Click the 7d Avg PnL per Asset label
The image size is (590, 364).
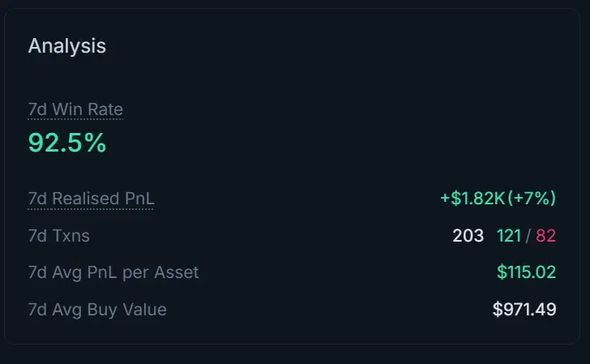[113, 272]
